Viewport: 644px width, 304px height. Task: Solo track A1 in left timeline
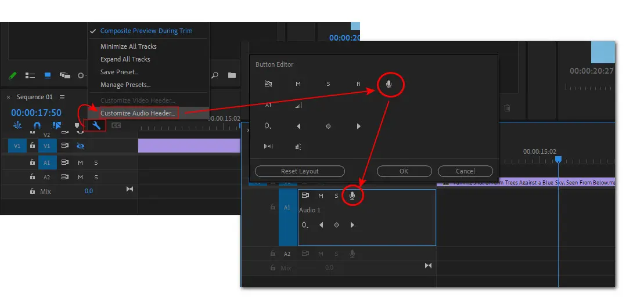[x=96, y=163]
